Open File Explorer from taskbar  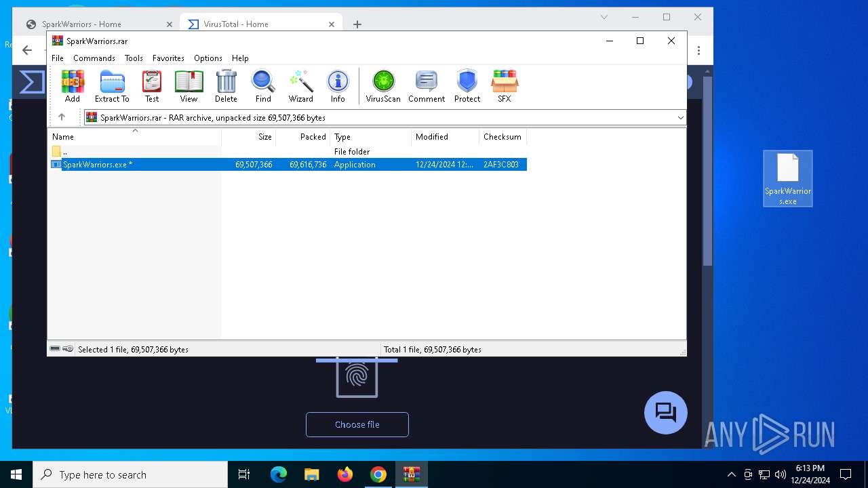pos(312,474)
